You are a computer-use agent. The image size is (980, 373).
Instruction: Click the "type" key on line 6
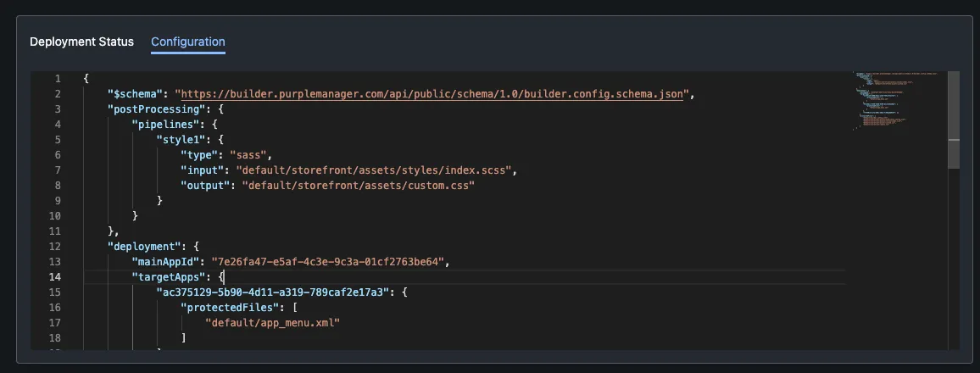tap(199, 155)
